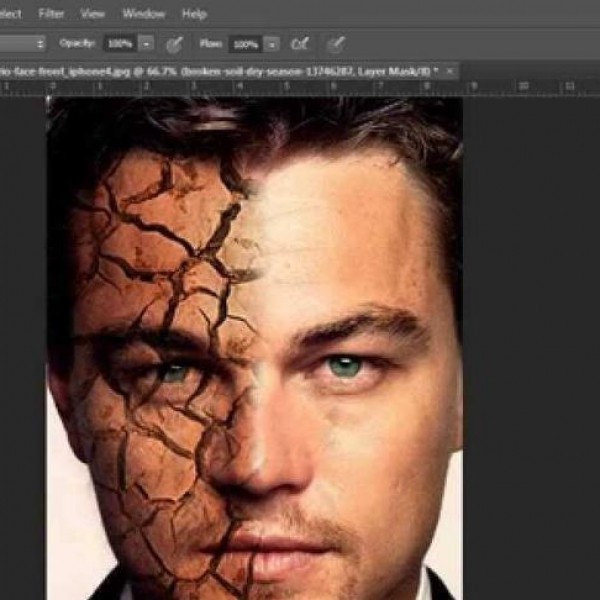Enable tablet pressure for size icon
Screen dimensions: 600x600
(x=336, y=44)
